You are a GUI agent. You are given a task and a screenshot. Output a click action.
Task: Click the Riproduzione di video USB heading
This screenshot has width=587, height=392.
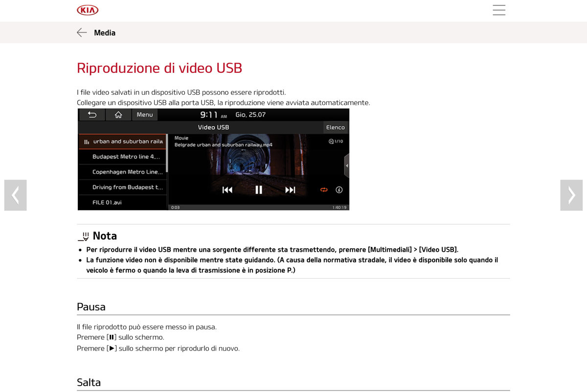pyautogui.click(x=159, y=68)
